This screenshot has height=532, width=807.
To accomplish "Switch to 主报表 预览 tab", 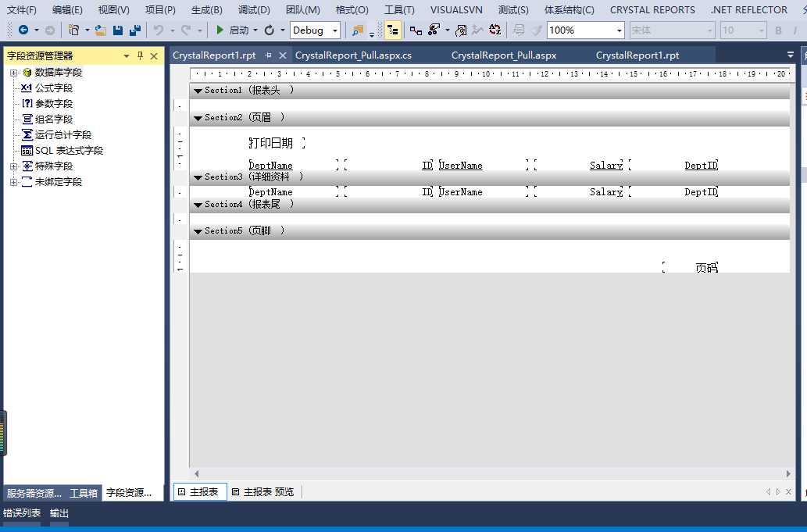I will [x=263, y=492].
